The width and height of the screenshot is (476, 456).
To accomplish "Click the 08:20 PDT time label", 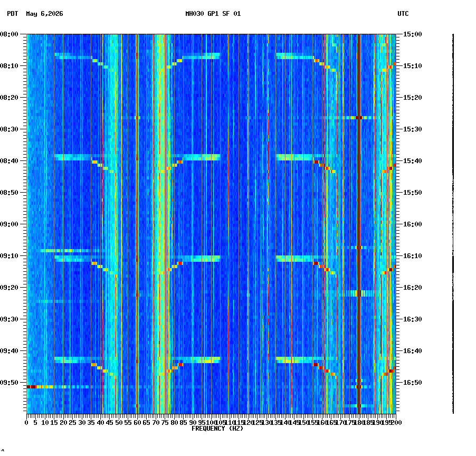I will tap(9, 98).
